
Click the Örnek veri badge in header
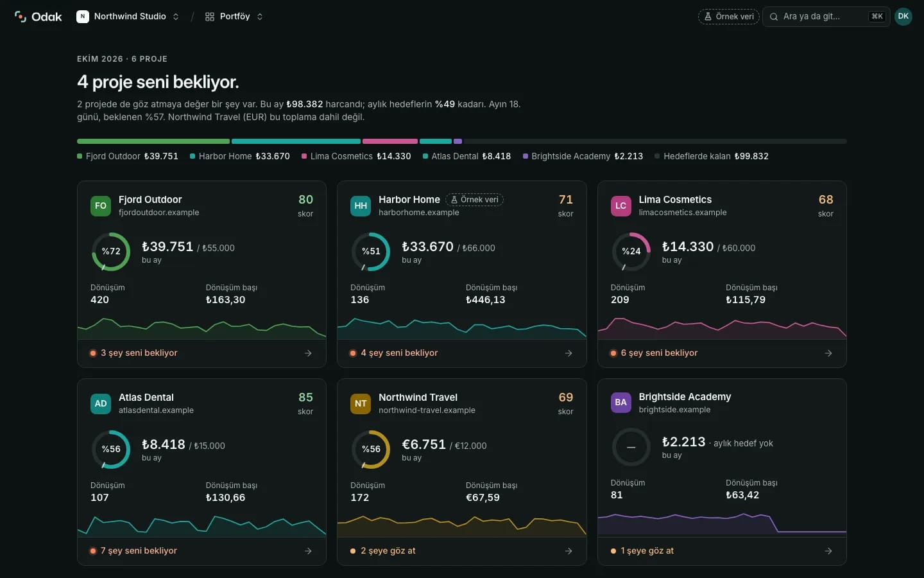pos(729,17)
